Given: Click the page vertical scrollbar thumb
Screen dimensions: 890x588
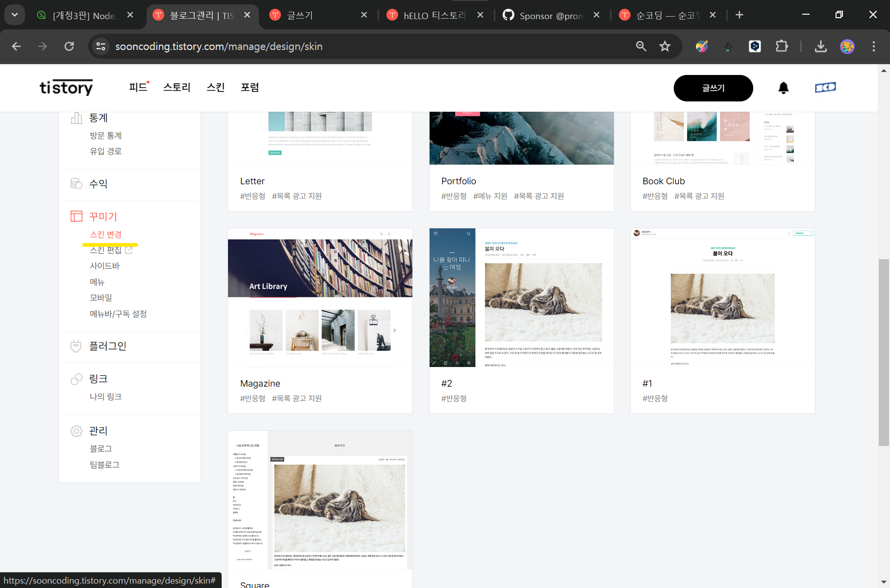Looking at the screenshot, I should click(x=884, y=352).
